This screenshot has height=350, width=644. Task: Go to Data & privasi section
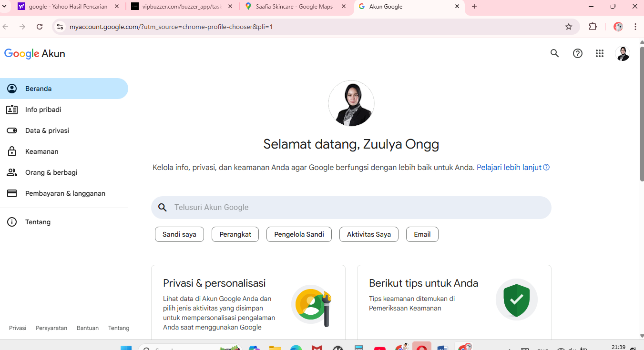pos(64,130)
